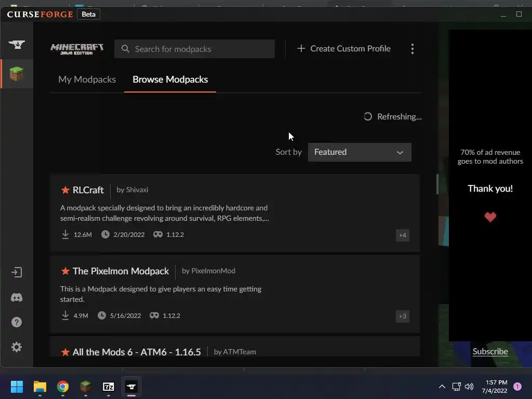Screen dimensions: 532x399
Task: Expand the +4 tags on RLCraft
Action: coord(403,235)
